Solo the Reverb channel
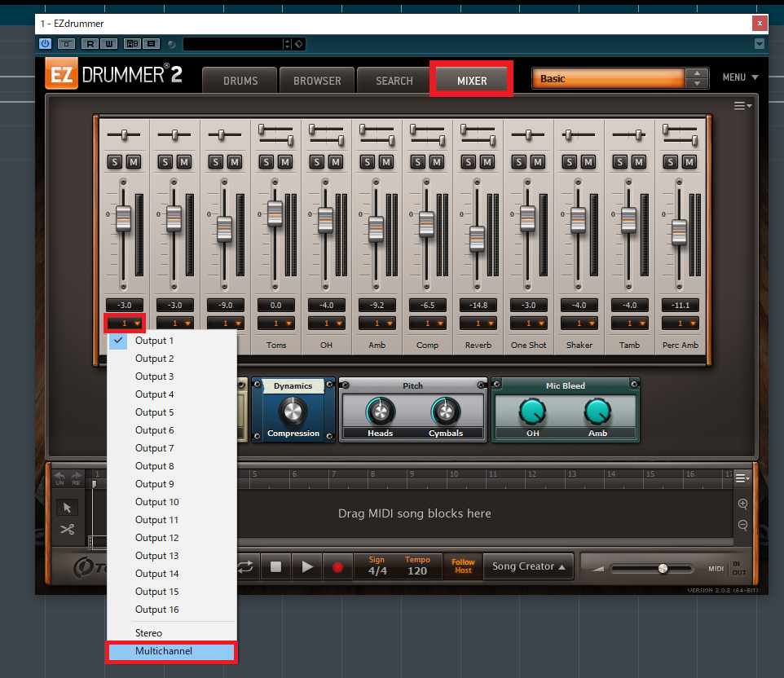784x678 pixels. (468, 162)
